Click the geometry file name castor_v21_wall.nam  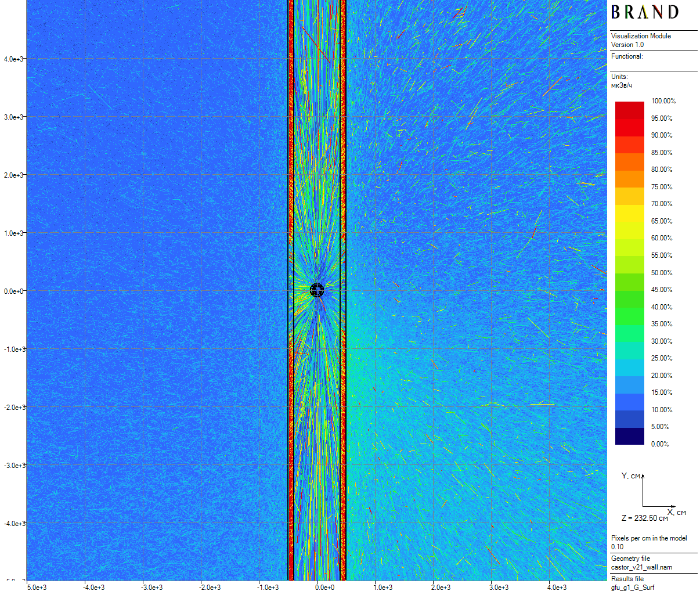[x=641, y=567]
